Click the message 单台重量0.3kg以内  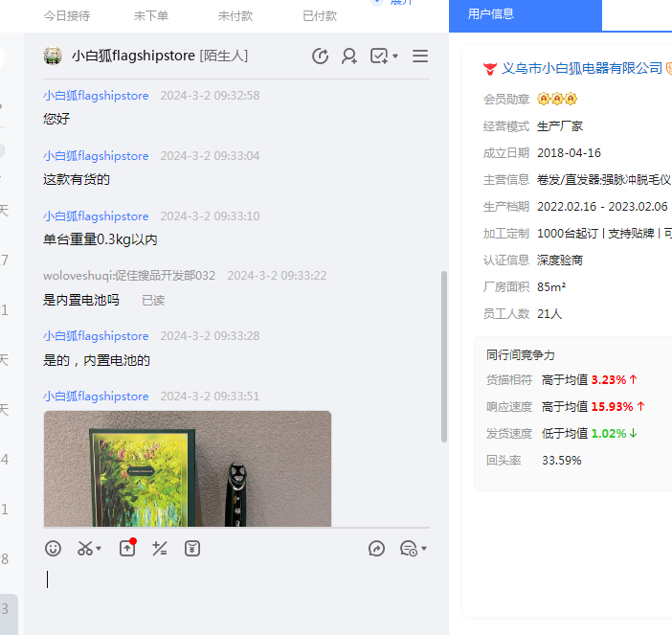click(x=100, y=239)
